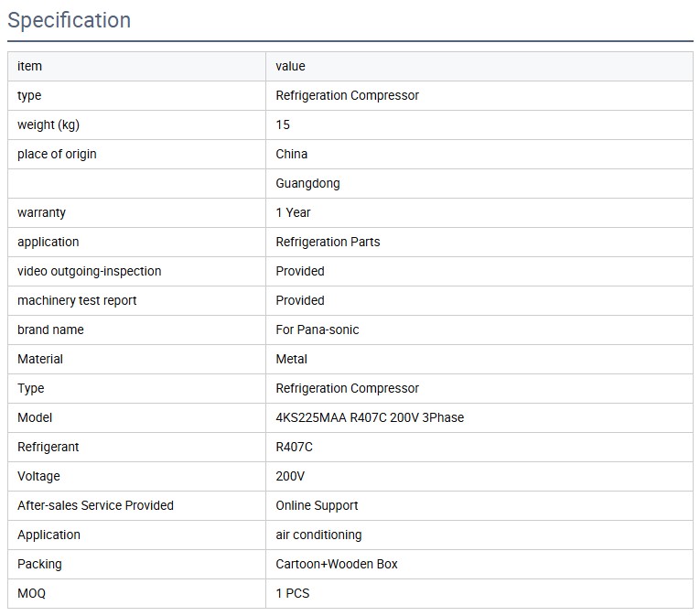Screen dimensions: 700x616
Task: Click the 'Refrigeration Parts' value
Action: (328, 242)
